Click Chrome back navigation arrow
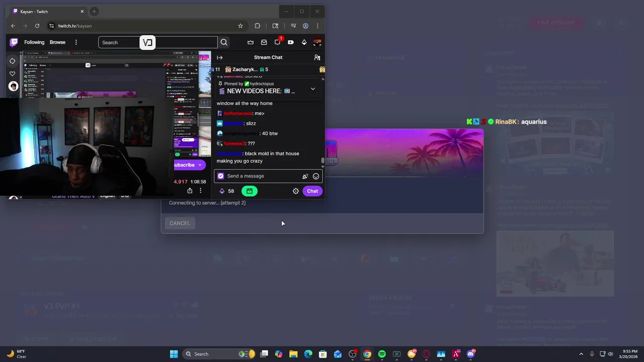The height and width of the screenshot is (362, 644). tap(13, 26)
